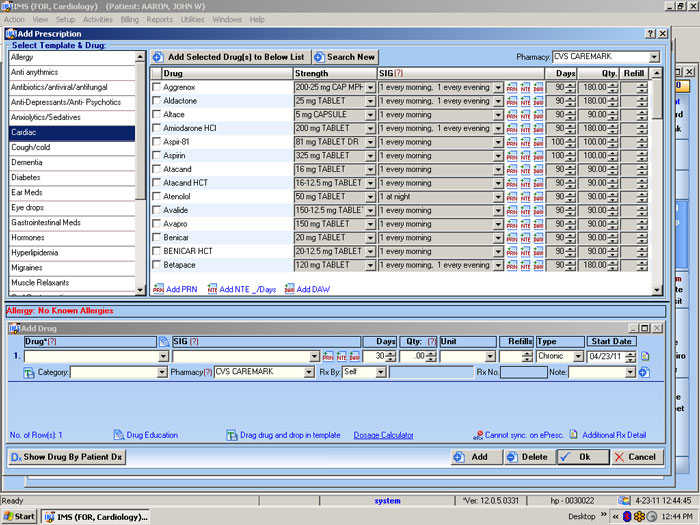Click the NTE icon in the Betapace row
Screen dimensions: 700x525
point(525,265)
